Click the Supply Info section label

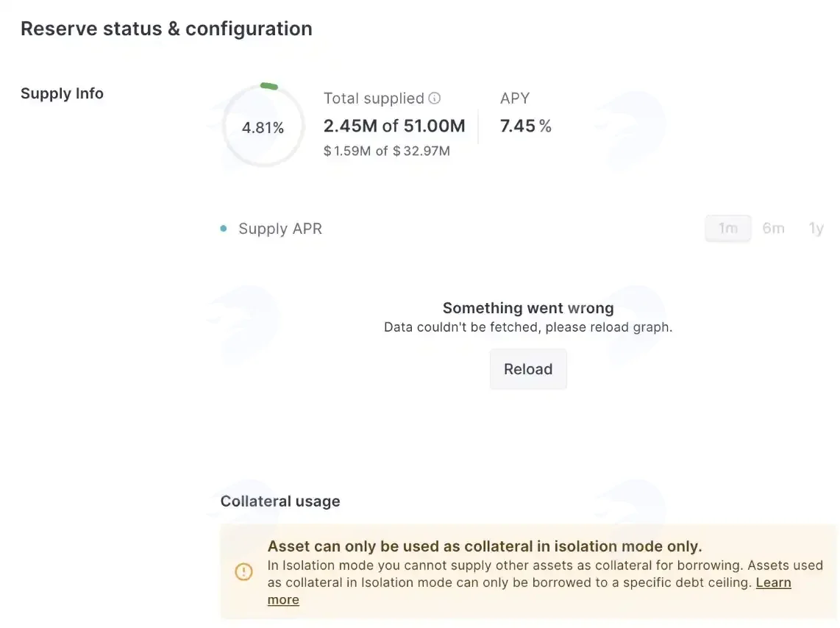(x=62, y=93)
